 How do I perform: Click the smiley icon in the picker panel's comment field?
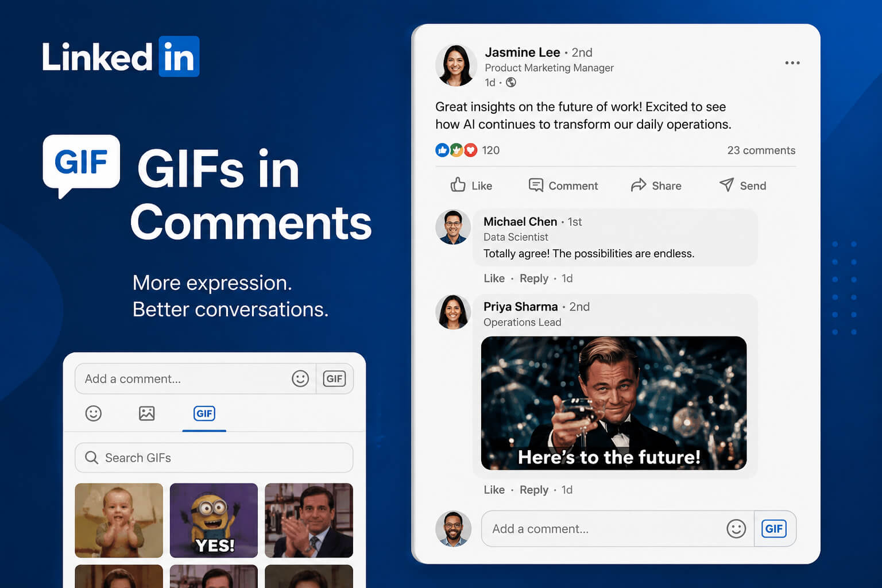[300, 378]
